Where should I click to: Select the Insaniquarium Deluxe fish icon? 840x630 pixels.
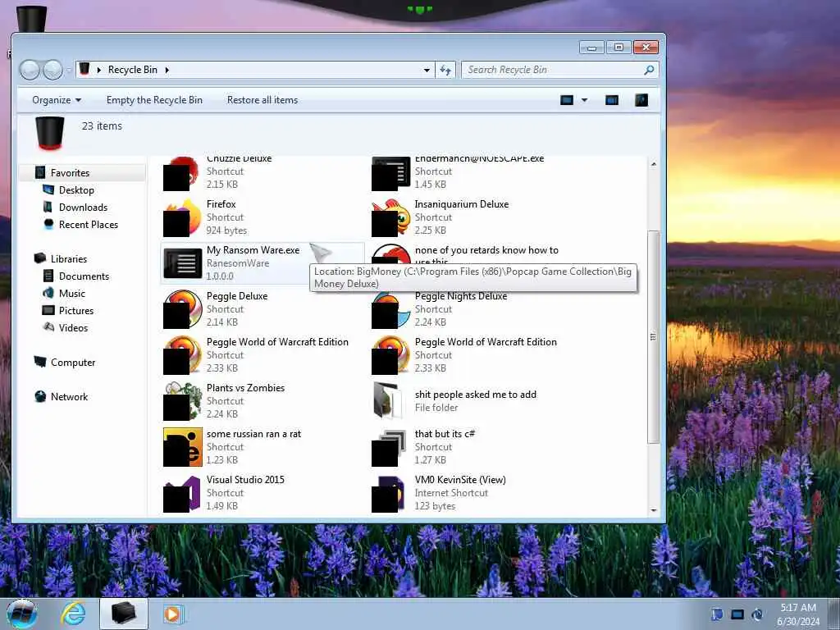click(x=390, y=217)
